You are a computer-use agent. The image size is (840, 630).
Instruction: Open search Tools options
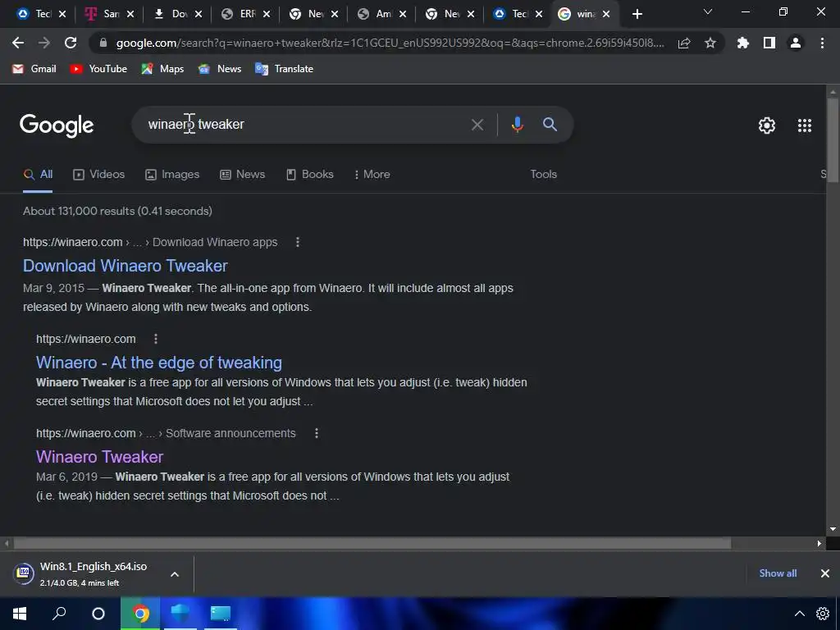pos(543,174)
